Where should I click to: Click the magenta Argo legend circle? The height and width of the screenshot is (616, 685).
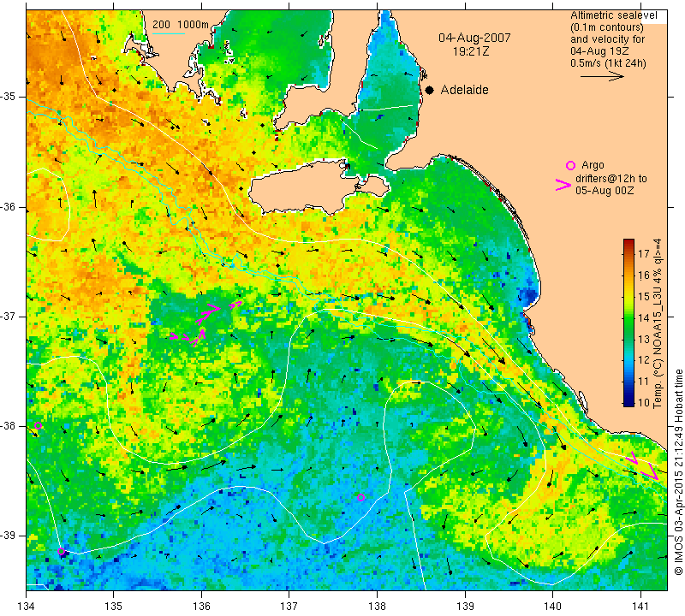coord(570,165)
